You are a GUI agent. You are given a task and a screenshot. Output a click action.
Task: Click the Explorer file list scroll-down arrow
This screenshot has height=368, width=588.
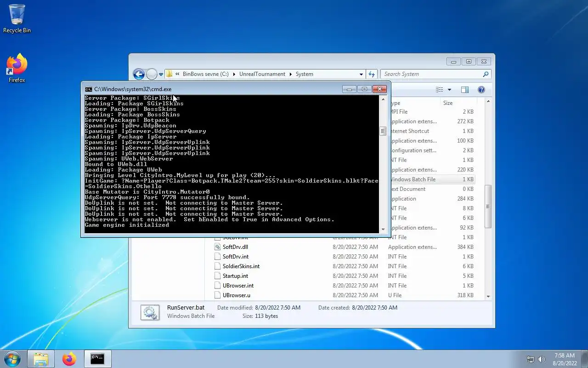tap(488, 297)
